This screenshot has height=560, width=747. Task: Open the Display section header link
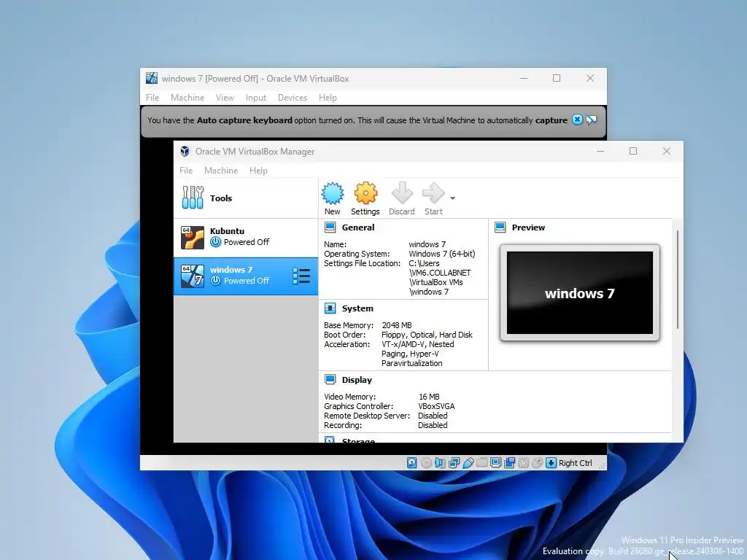point(357,380)
